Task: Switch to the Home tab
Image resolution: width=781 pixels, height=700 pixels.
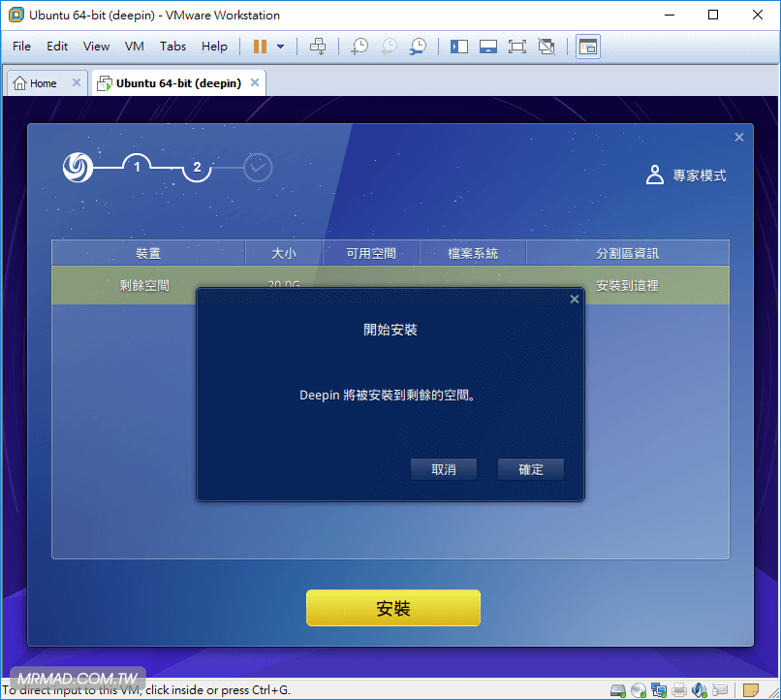Action: point(36,83)
